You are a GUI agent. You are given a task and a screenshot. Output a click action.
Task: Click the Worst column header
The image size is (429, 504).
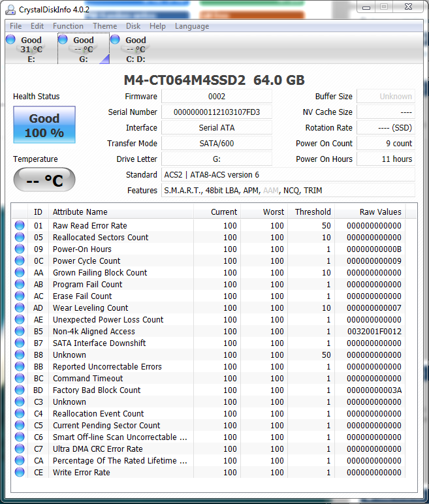[264, 212]
